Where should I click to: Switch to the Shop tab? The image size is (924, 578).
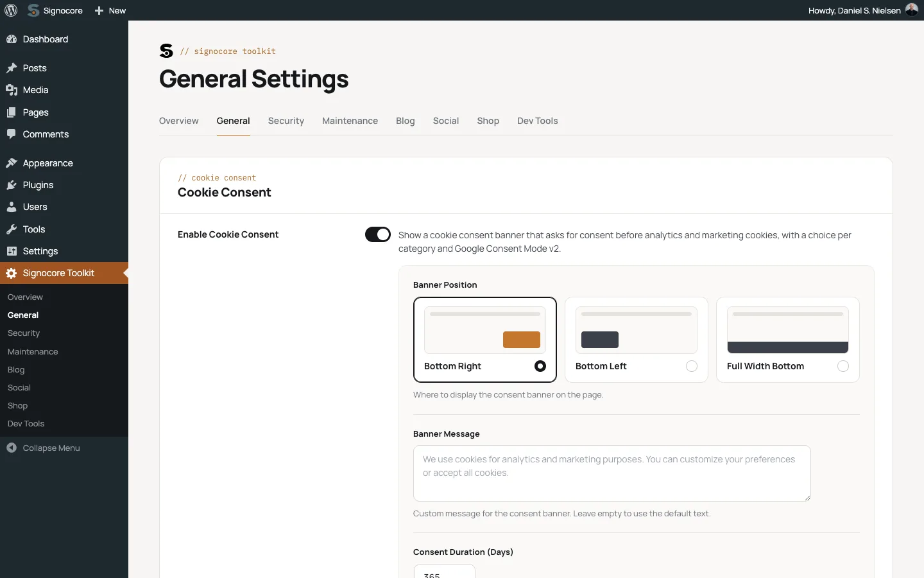488,121
